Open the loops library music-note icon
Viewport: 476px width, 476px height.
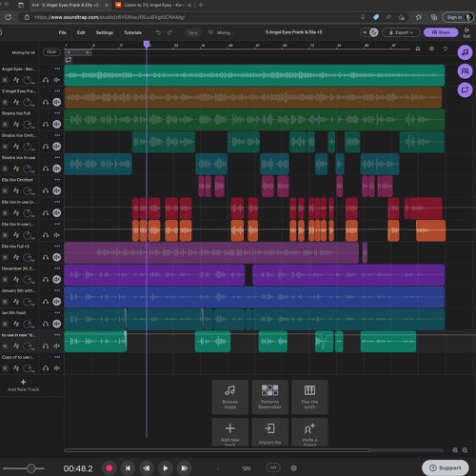coord(465,52)
